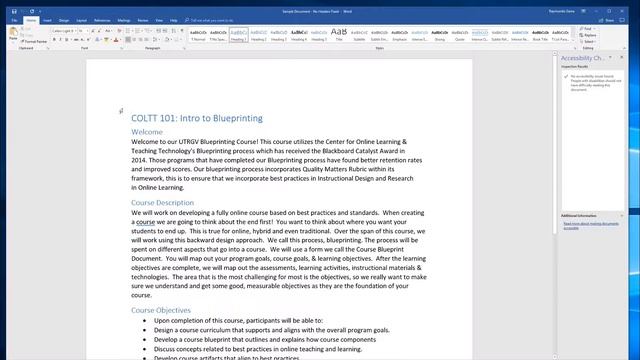640x360 pixels.
Task: Switch to the References tab
Action: (x=102, y=20)
